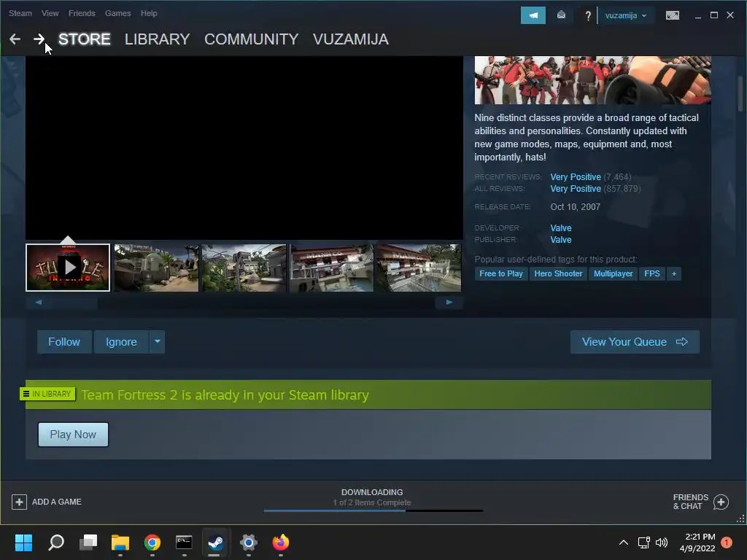Select the third screenshot thumbnail
The height and width of the screenshot is (560, 747).
[244, 268]
